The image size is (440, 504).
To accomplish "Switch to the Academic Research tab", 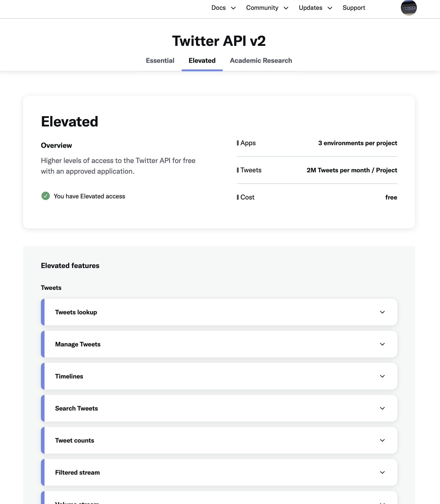I will click(261, 61).
